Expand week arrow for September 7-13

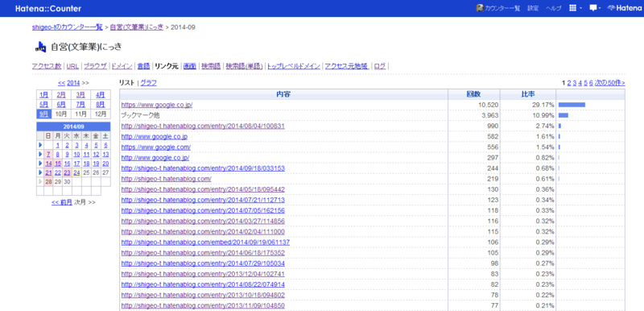click(40, 154)
